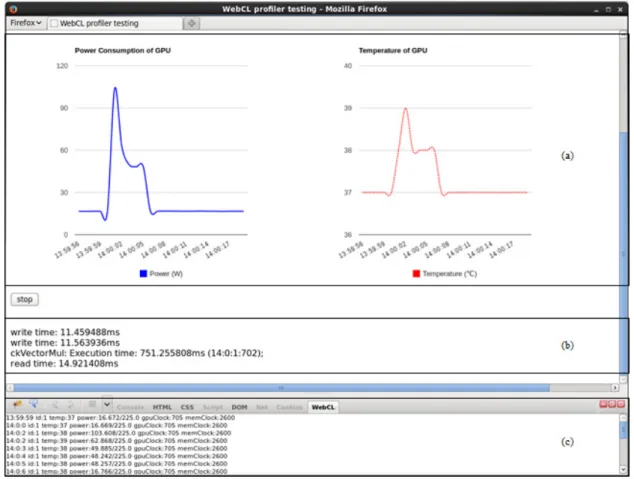Detach Firebug into a separate window
This screenshot has width=634, height=479.
pyautogui.click(x=612, y=404)
